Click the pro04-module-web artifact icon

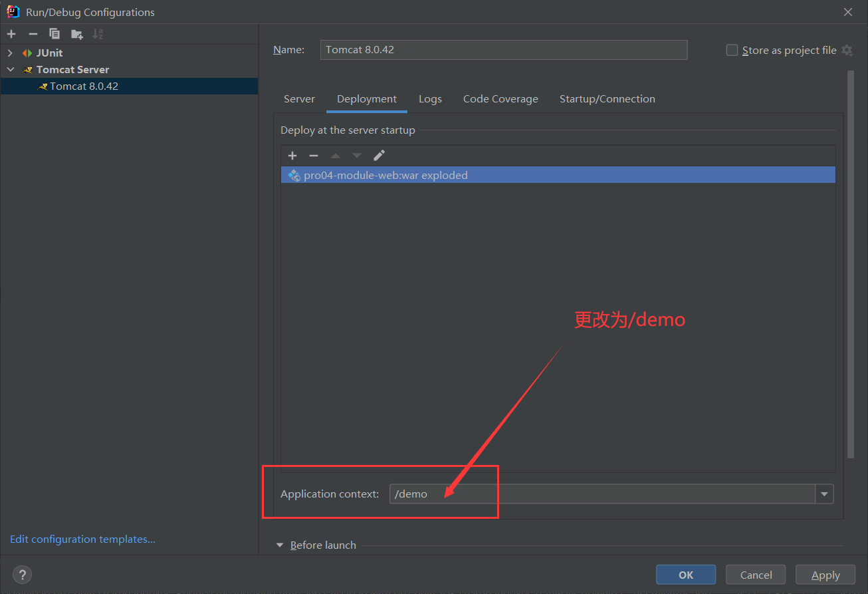coord(294,176)
